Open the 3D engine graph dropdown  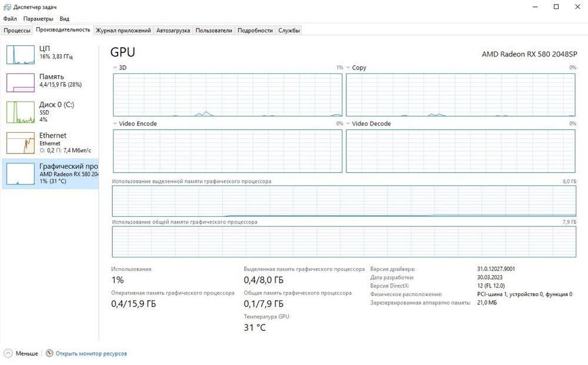tap(115, 68)
